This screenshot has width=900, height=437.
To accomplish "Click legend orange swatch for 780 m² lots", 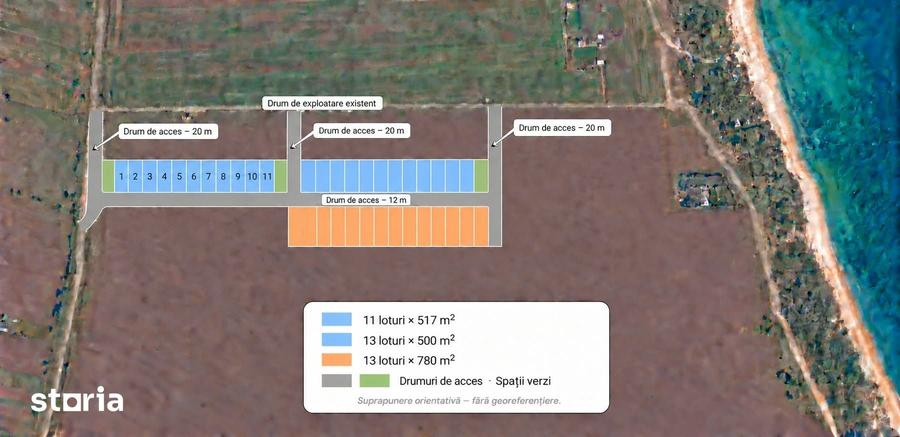I will (336, 360).
